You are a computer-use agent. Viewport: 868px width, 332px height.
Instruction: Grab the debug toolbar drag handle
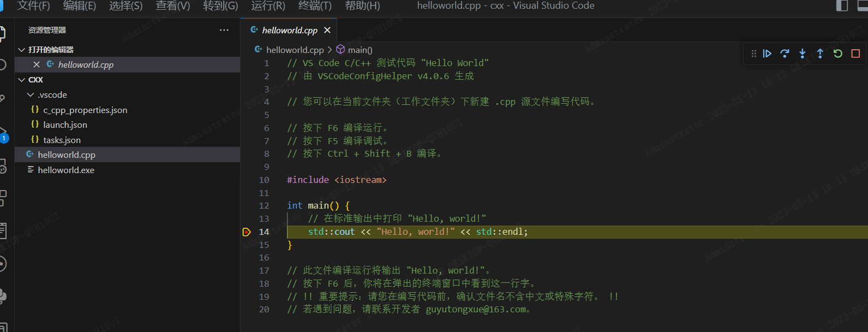pos(753,54)
